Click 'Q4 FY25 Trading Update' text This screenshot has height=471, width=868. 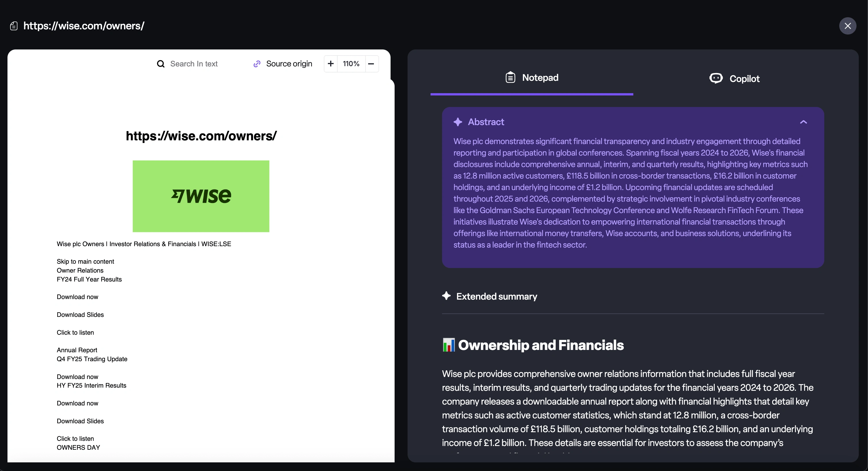pyautogui.click(x=92, y=359)
